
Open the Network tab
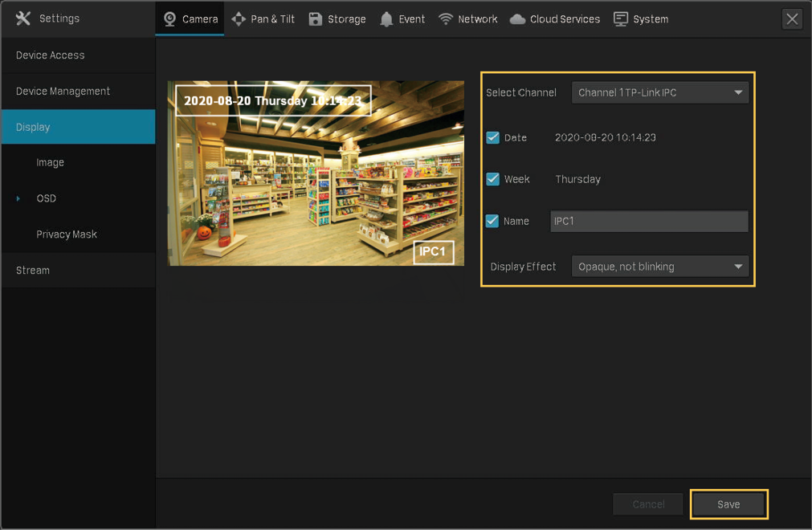click(x=467, y=19)
